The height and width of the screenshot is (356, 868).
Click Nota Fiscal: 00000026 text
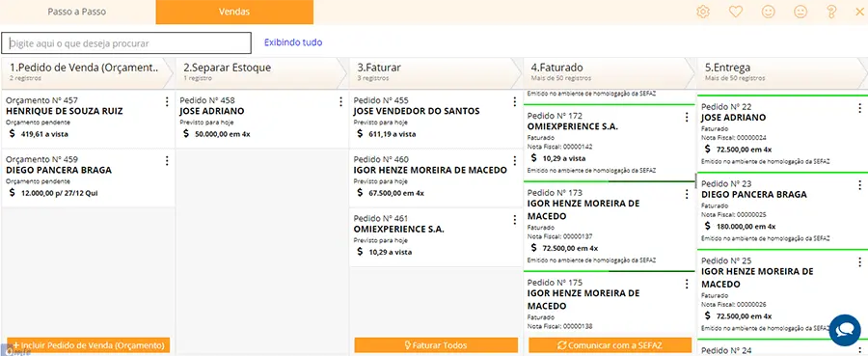tap(734, 304)
